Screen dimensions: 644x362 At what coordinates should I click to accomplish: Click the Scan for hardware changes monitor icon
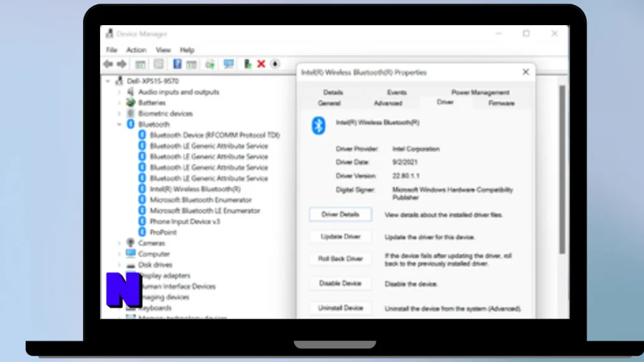pos(228,64)
